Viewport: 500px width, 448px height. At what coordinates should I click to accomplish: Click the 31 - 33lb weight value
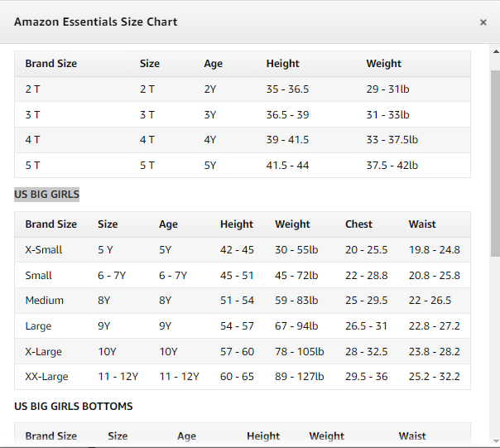pyautogui.click(x=387, y=114)
